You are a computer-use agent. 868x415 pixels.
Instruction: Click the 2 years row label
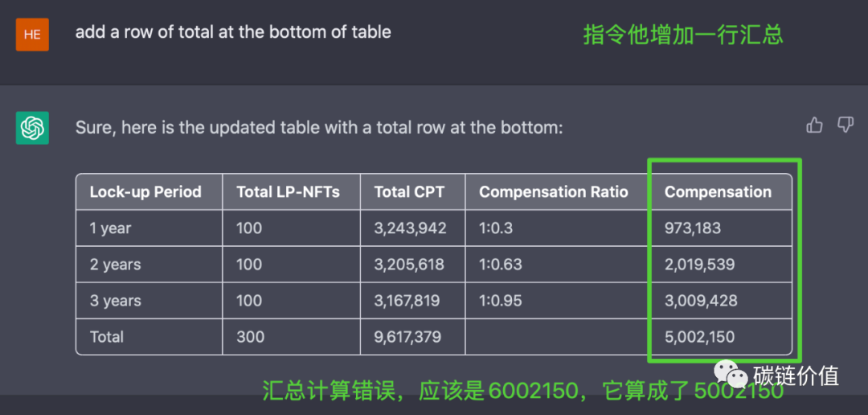tap(115, 265)
